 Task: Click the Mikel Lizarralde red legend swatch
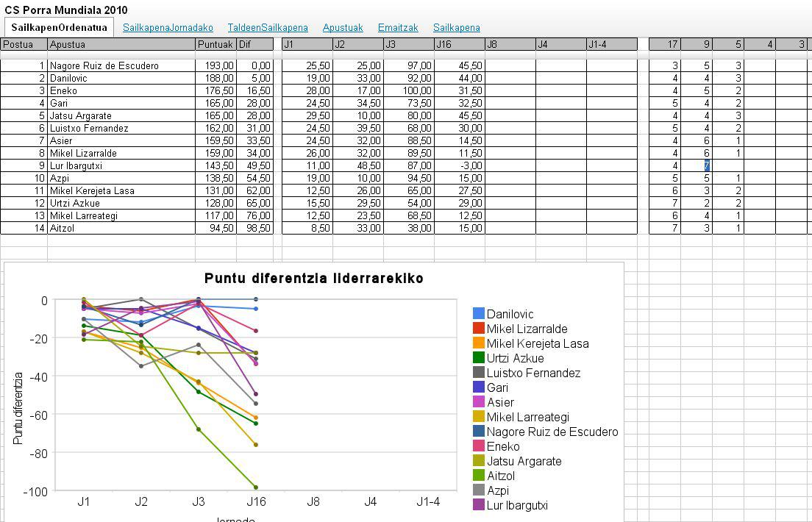pyautogui.click(x=479, y=329)
